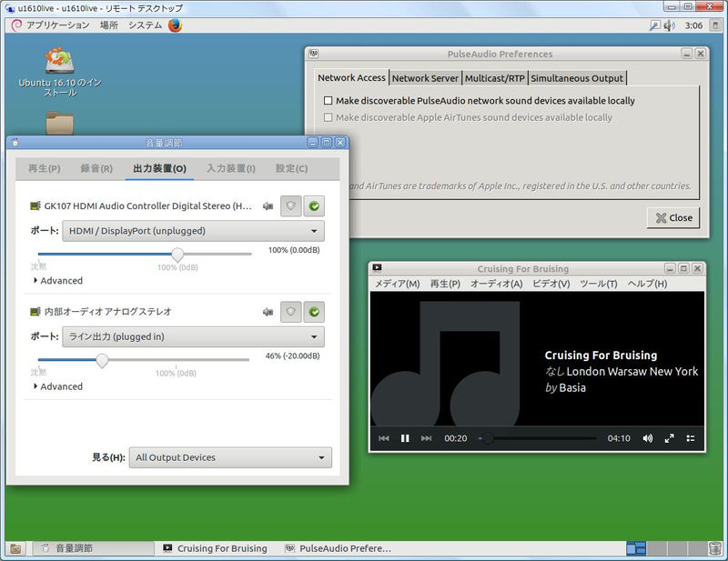Switch to Cruising For Bruising in the taskbar
Screen dimensions: 728x561
click(215, 548)
